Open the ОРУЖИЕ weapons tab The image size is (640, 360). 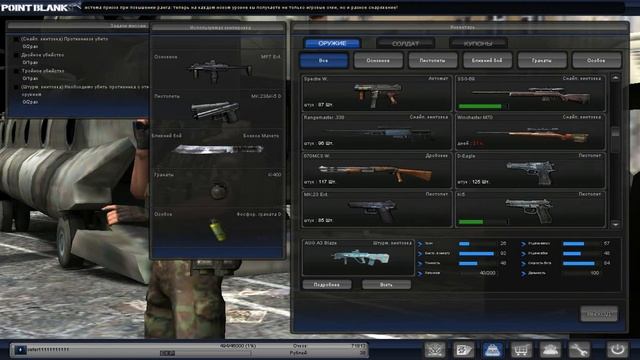(x=332, y=43)
